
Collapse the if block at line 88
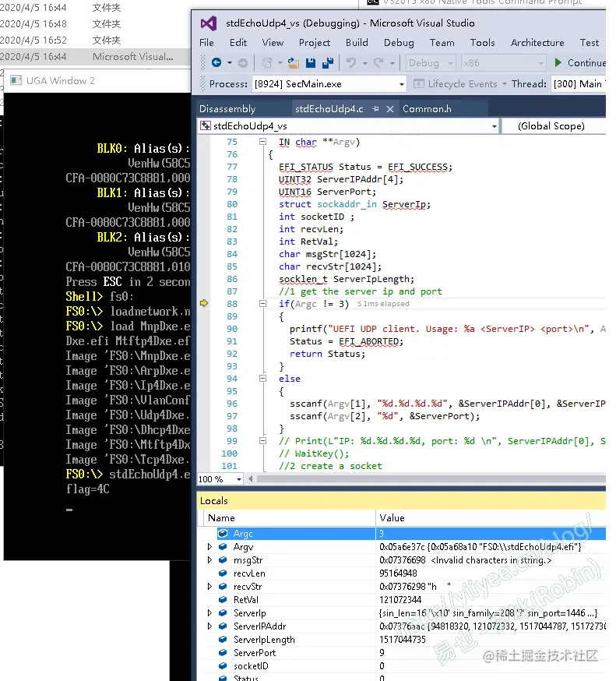(x=262, y=304)
